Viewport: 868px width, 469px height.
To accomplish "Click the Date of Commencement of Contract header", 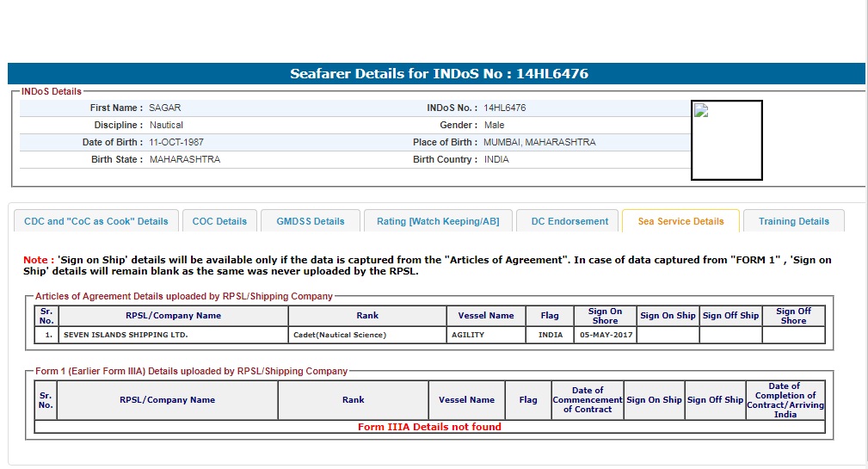I will [x=588, y=400].
